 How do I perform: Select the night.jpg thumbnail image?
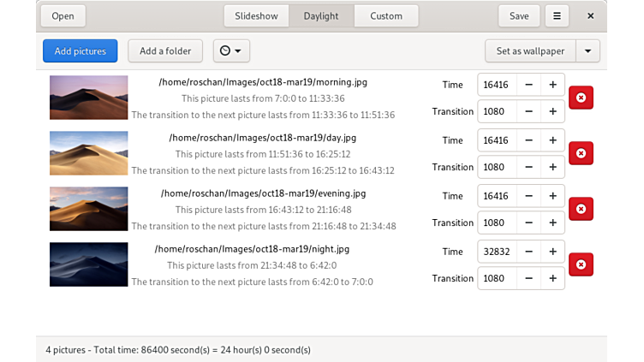(x=88, y=264)
